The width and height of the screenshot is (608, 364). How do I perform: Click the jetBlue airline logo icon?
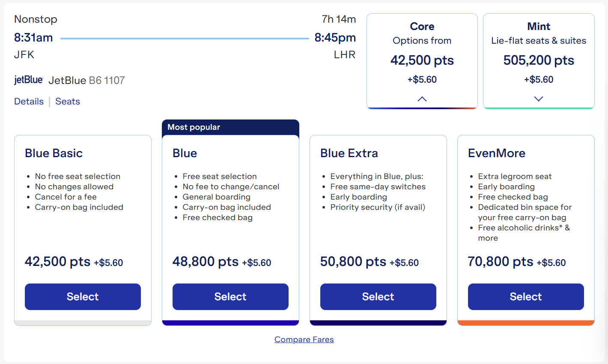point(28,80)
